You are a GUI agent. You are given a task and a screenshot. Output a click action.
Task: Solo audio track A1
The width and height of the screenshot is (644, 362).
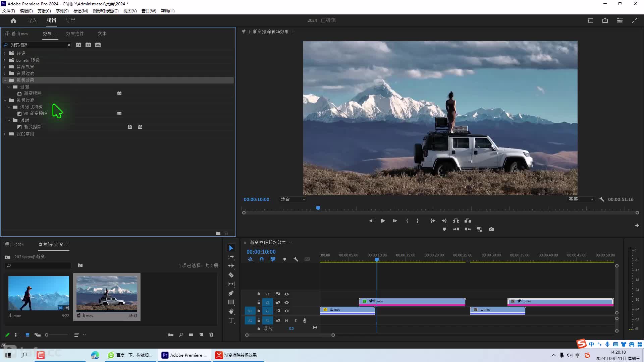click(x=296, y=320)
